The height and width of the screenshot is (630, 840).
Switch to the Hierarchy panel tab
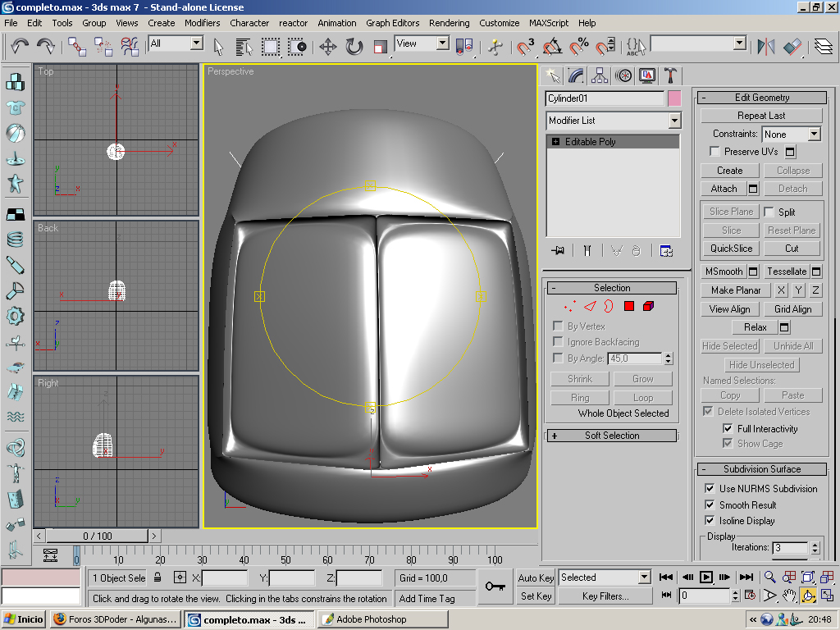pyautogui.click(x=600, y=75)
